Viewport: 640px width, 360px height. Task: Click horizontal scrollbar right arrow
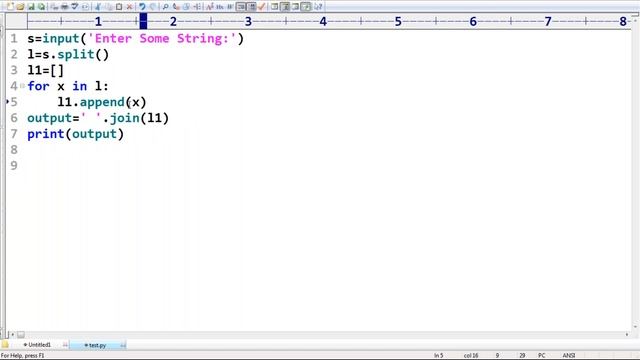627,335
